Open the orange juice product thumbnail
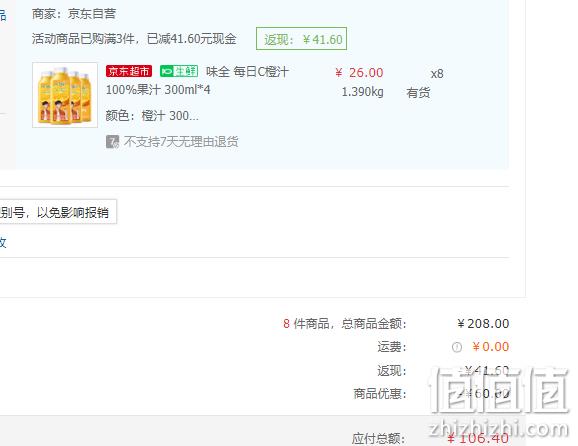 (x=65, y=95)
